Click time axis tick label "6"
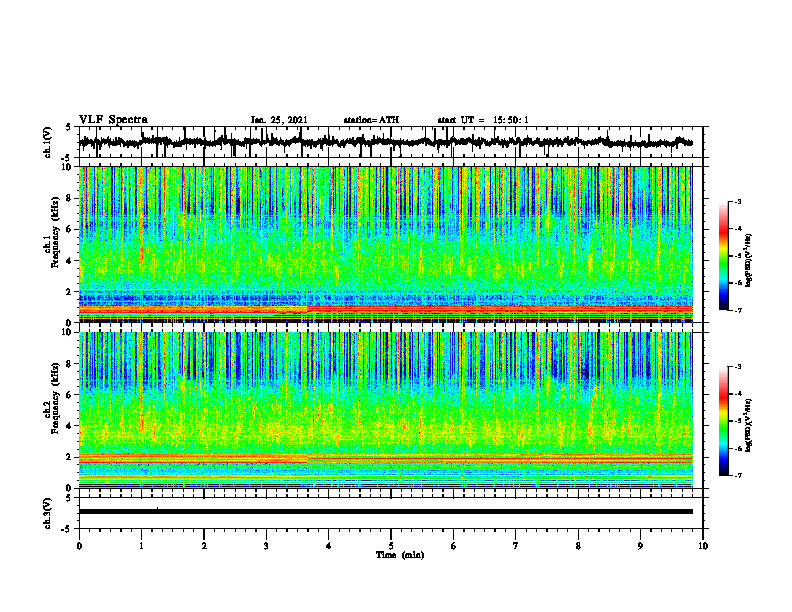 pyautogui.click(x=454, y=546)
